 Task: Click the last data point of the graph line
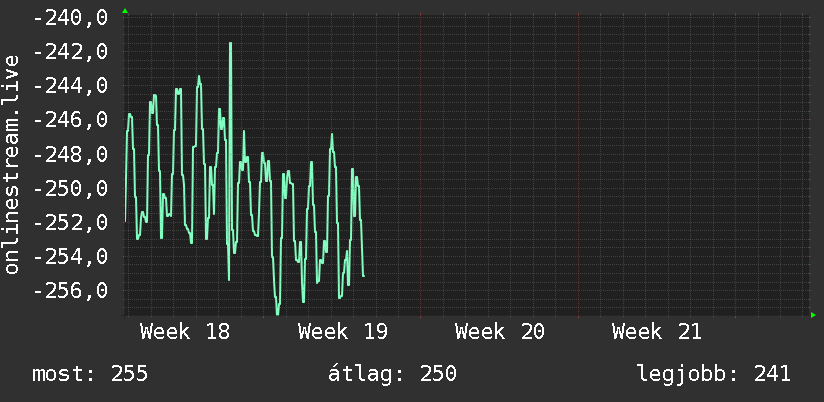(x=364, y=276)
